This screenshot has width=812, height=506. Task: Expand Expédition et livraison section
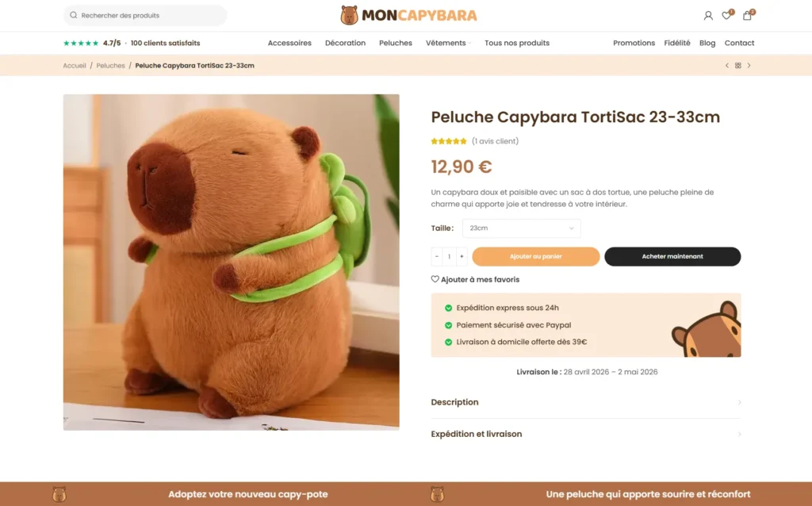[x=586, y=434]
